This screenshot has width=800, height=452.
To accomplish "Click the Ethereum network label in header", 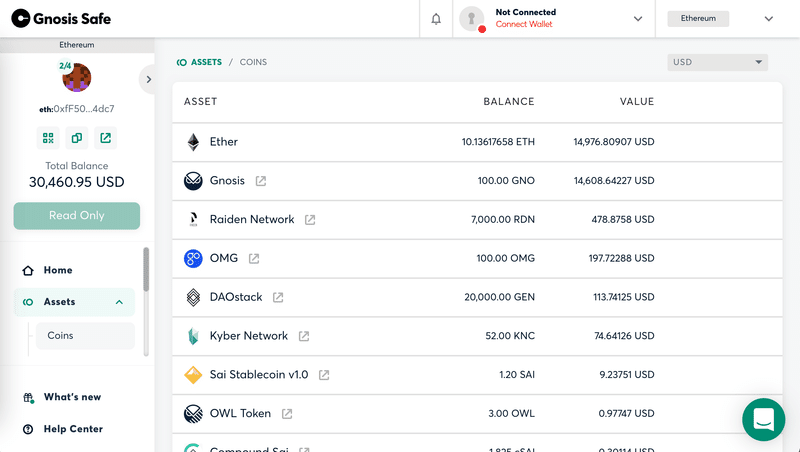I will pyautogui.click(x=698, y=18).
